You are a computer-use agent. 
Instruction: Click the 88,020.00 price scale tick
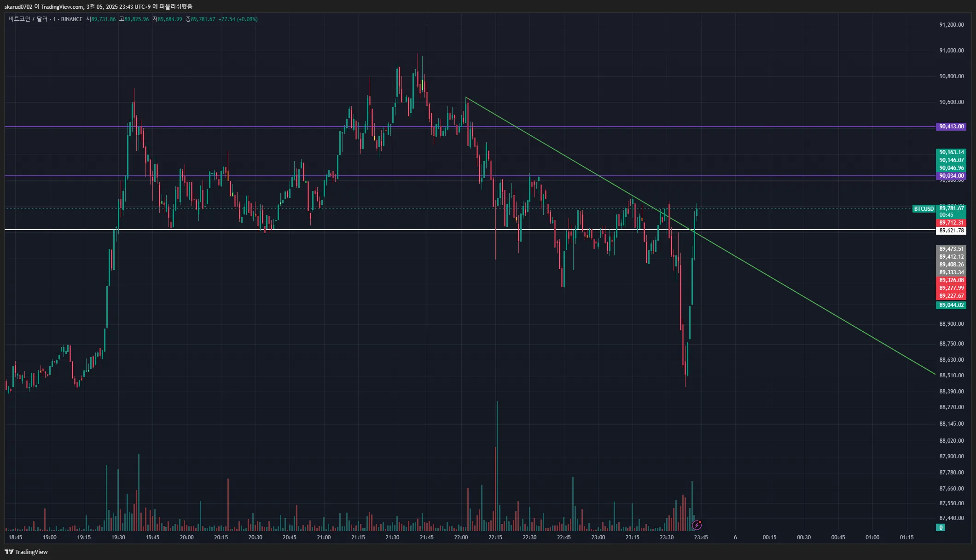pyautogui.click(x=951, y=441)
